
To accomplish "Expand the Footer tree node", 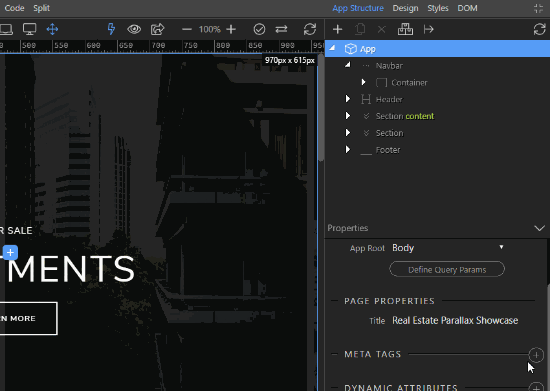I will [x=348, y=149].
